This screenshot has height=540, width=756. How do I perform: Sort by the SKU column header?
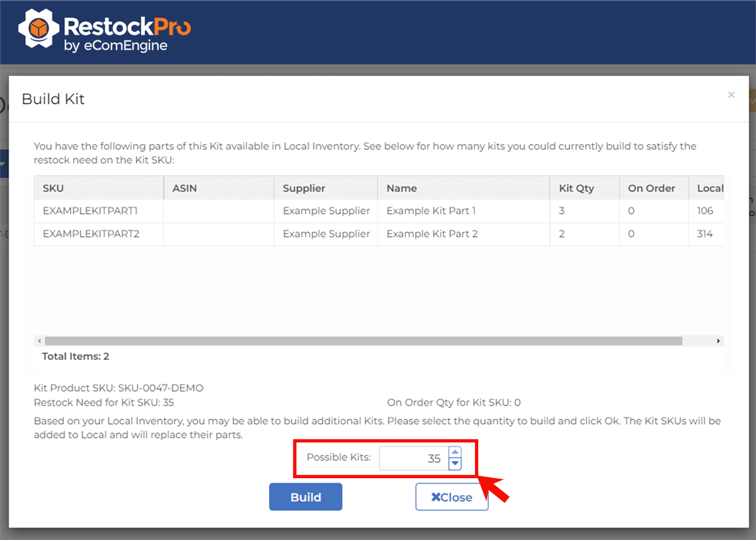click(x=53, y=188)
